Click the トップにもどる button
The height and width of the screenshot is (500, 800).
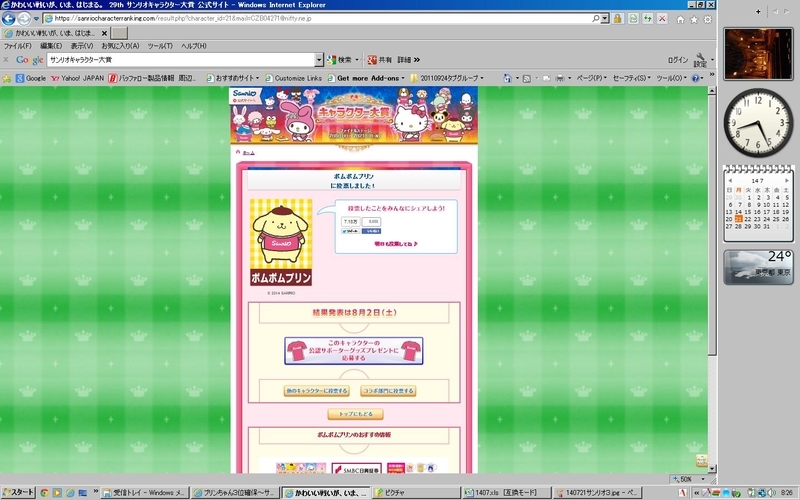356,414
